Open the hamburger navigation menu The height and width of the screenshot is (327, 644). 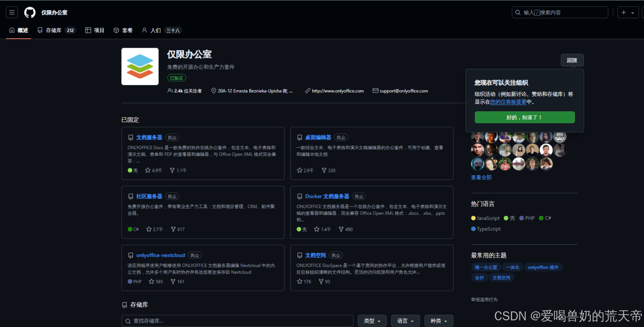pyautogui.click(x=12, y=13)
